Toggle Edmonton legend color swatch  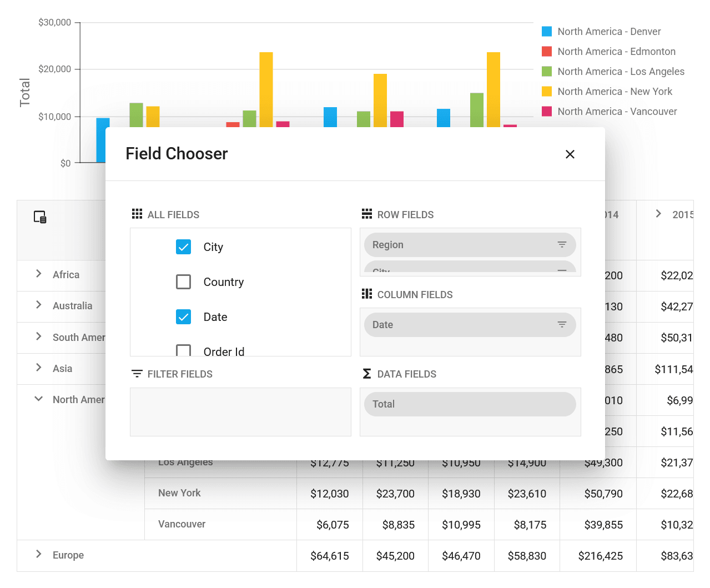tap(547, 52)
